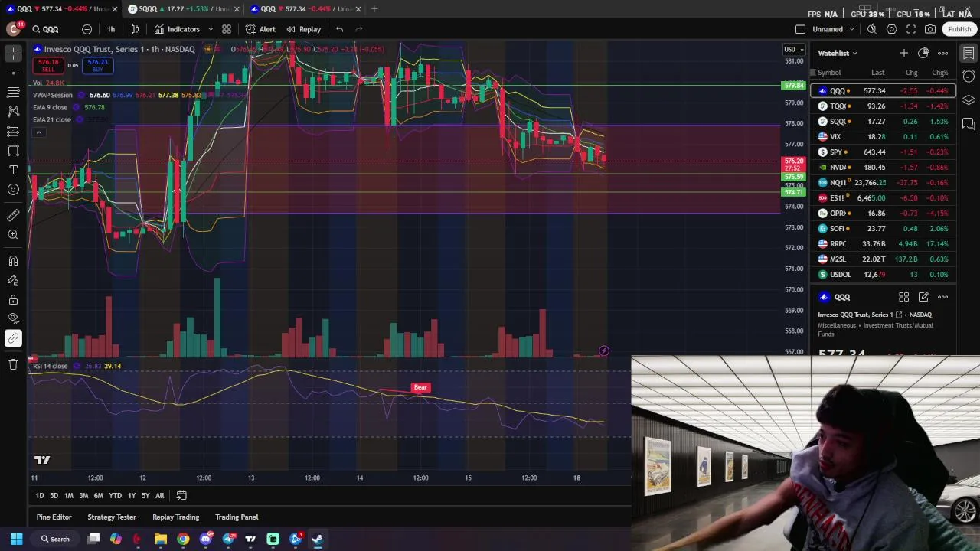Screen dimensions: 980x551
Task: Select the trend line drawing tool
Action: coord(13,73)
